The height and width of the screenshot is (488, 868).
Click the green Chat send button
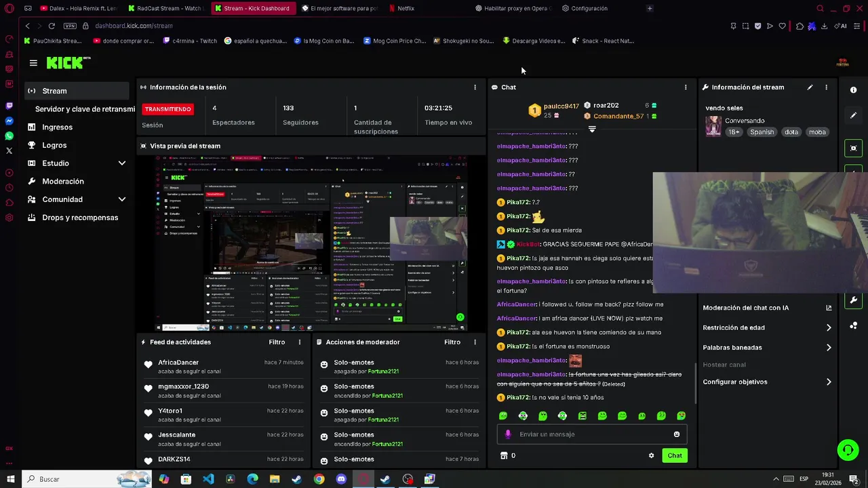675,455
